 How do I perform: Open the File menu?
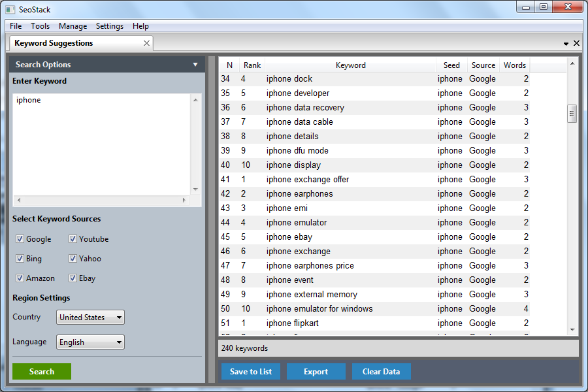coord(16,26)
